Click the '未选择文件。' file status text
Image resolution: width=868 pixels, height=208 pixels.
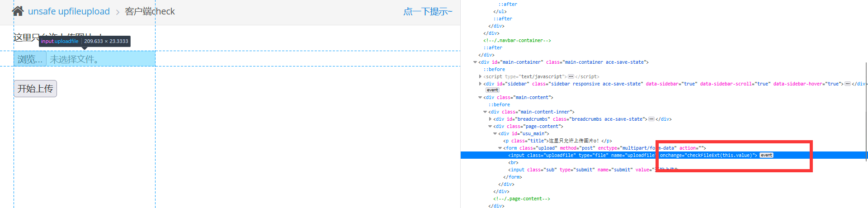click(x=75, y=59)
